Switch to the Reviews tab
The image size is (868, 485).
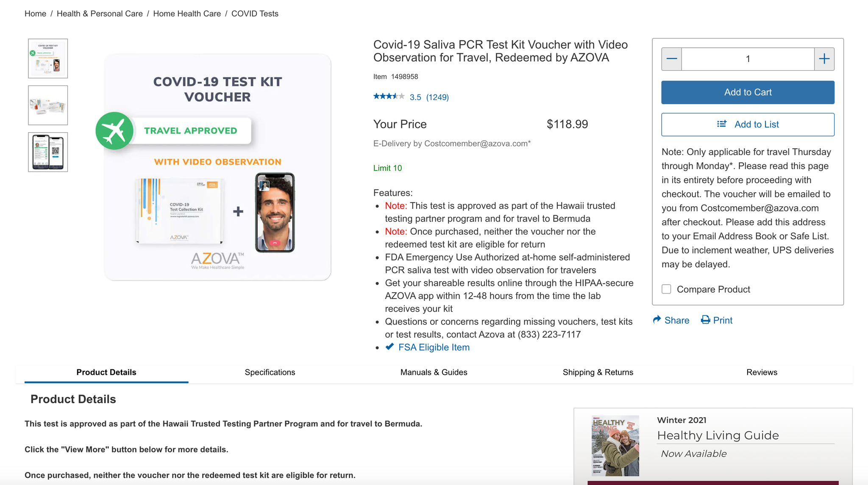pos(762,372)
